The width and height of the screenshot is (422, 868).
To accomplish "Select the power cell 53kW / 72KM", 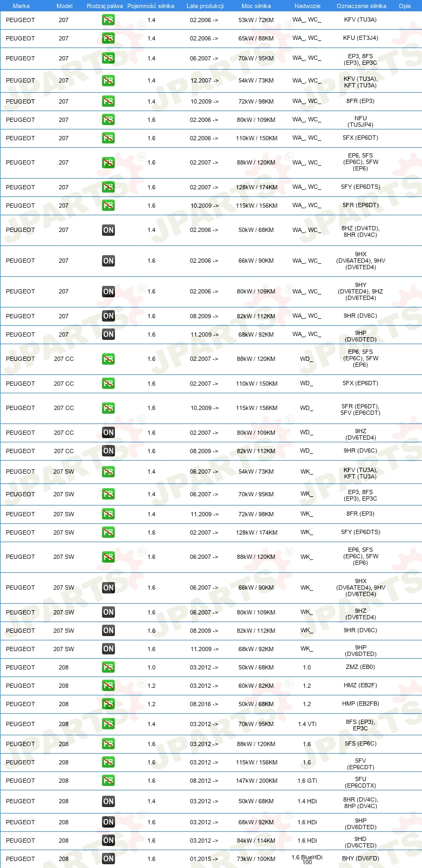I will coord(256,20).
